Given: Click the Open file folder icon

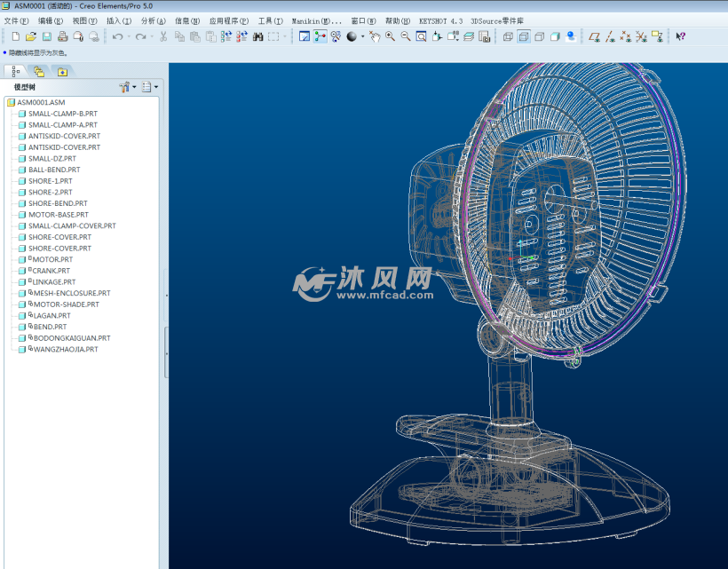Looking at the screenshot, I should tap(31, 36).
